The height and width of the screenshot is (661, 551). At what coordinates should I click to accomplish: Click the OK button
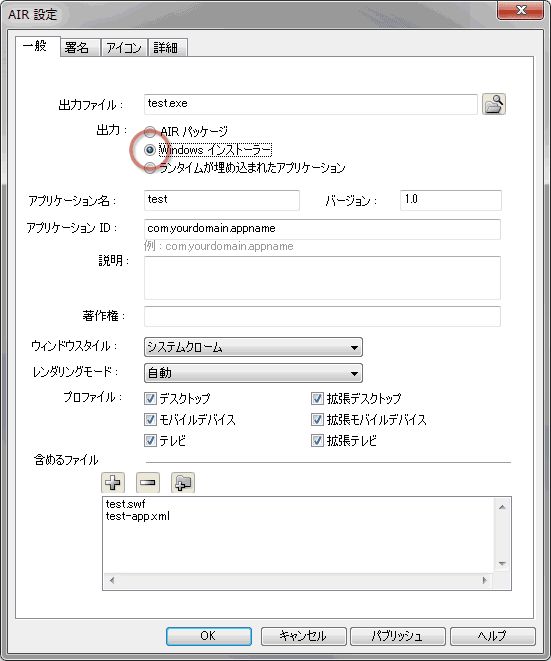(209, 636)
